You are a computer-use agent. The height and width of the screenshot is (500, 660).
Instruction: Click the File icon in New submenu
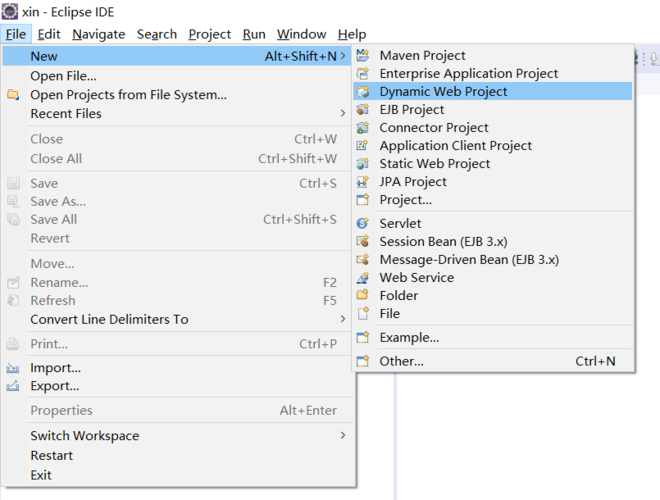coord(362,314)
